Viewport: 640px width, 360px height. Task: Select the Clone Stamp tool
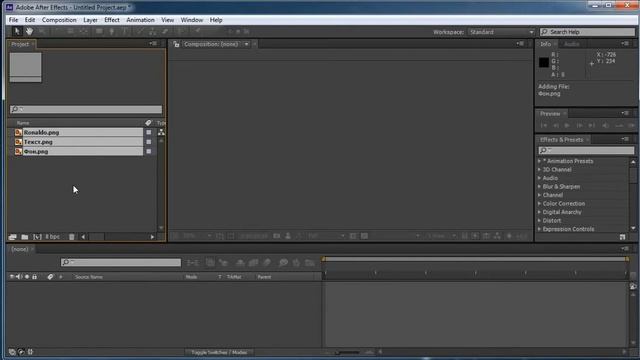tap(153, 31)
